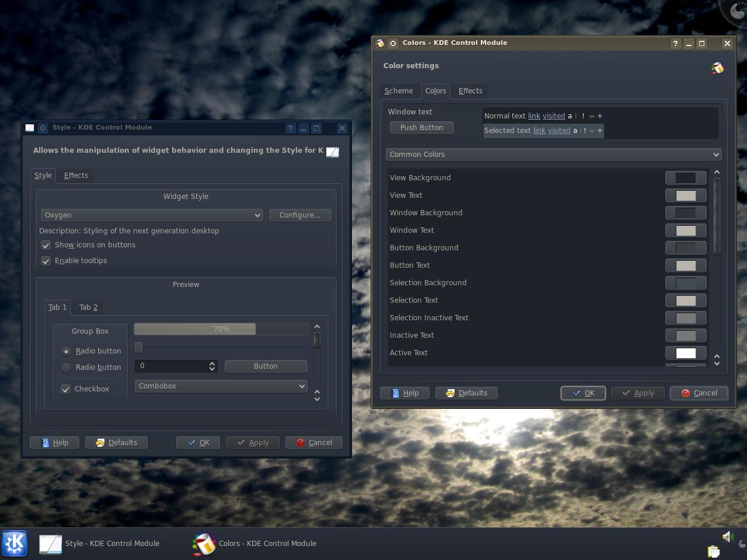The height and width of the screenshot is (560, 747).
Task: Toggle Show icons on buttons checkbox
Action: (46, 245)
